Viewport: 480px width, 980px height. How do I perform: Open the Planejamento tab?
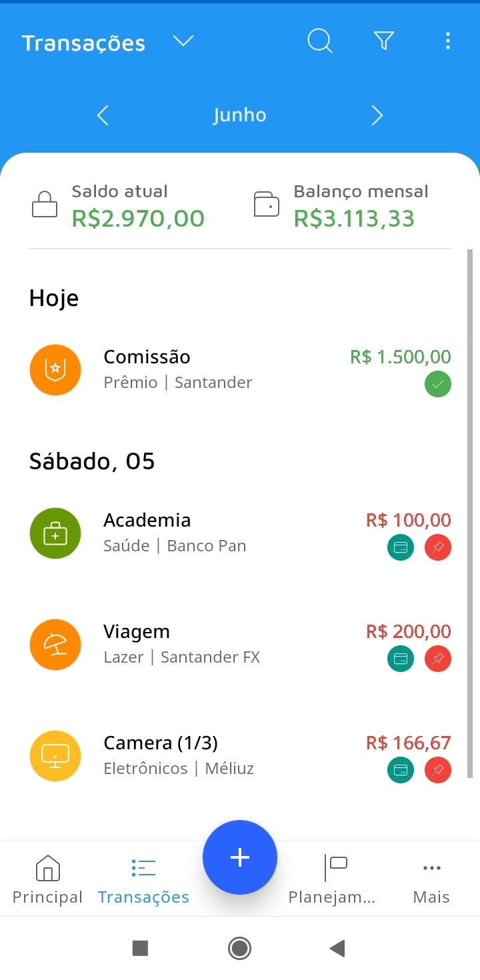(332, 880)
